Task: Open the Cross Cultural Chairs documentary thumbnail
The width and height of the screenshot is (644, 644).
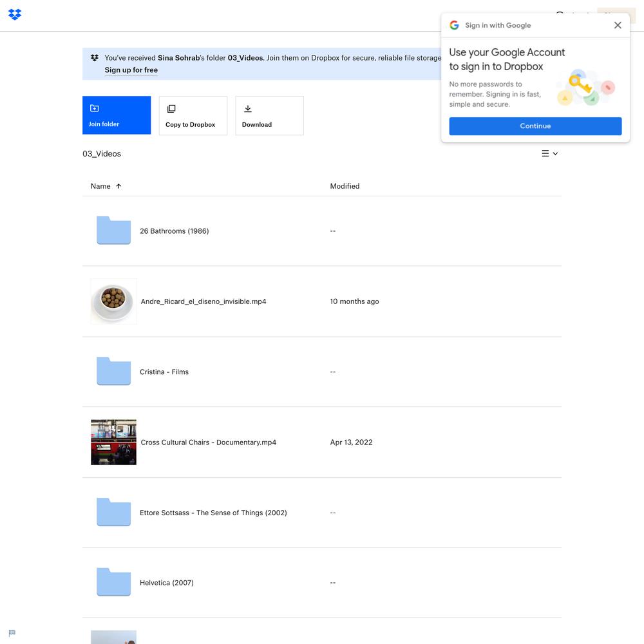Action: click(x=113, y=442)
